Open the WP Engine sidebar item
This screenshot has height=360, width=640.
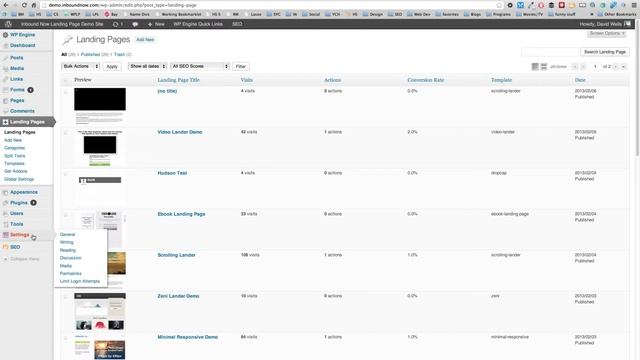22,35
